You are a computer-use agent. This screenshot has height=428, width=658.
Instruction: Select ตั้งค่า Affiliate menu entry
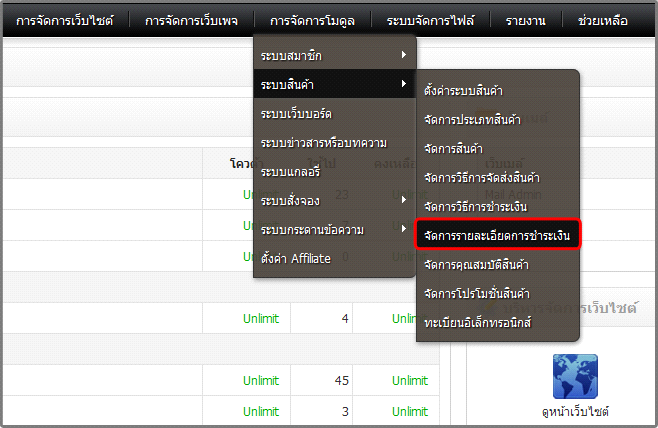coord(334,258)
